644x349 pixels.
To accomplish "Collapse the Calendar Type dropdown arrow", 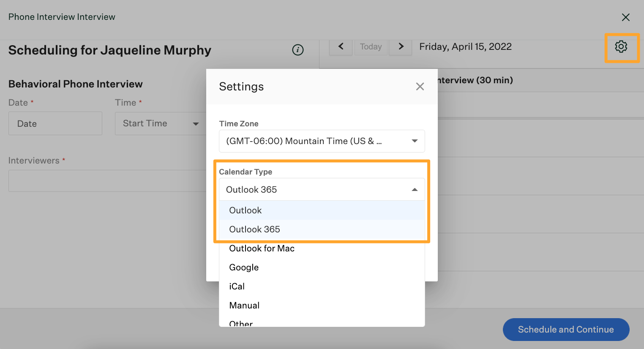I will (x=414, y=189).
